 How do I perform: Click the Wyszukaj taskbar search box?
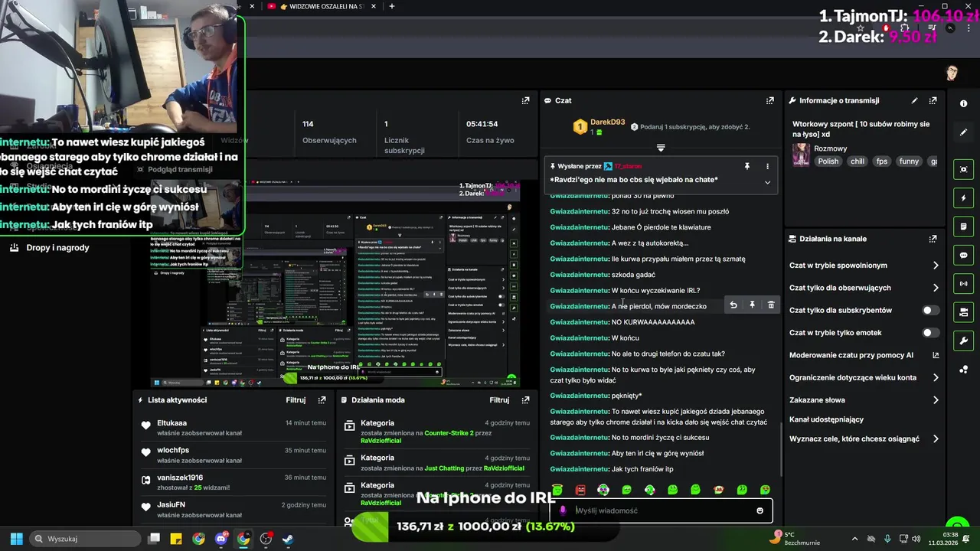tap(85, 539)
